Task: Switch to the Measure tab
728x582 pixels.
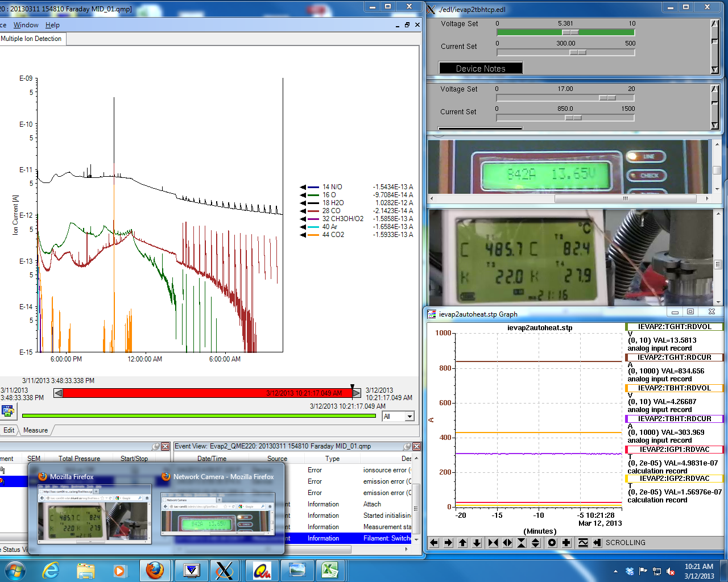Action: click(x=35, y=430)
